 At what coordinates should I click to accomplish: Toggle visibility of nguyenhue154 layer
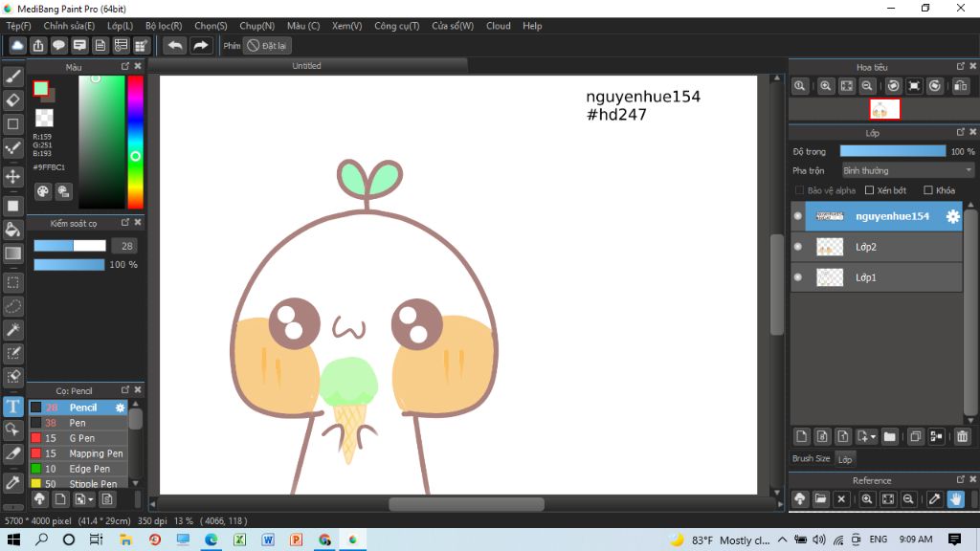click(x=798, y=216)
